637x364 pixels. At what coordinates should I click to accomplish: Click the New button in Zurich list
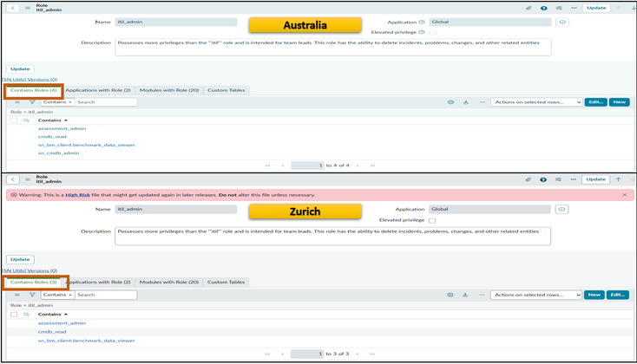point(594,295)
